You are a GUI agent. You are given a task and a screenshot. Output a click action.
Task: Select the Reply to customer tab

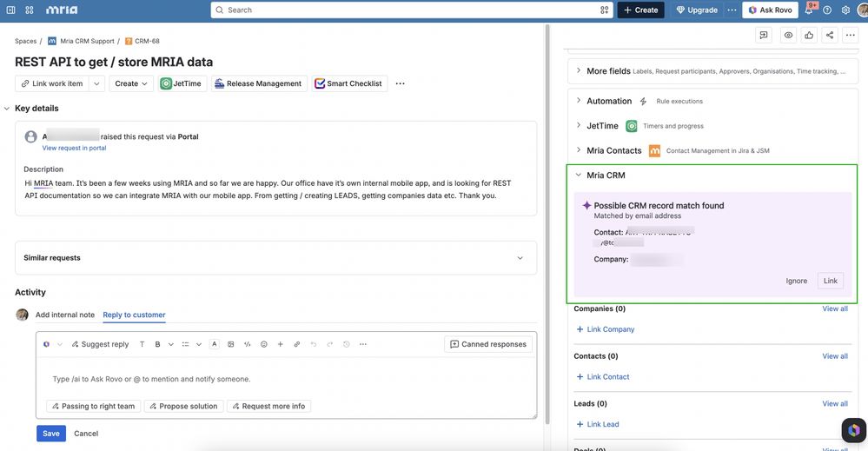click(x=134, y=315)
